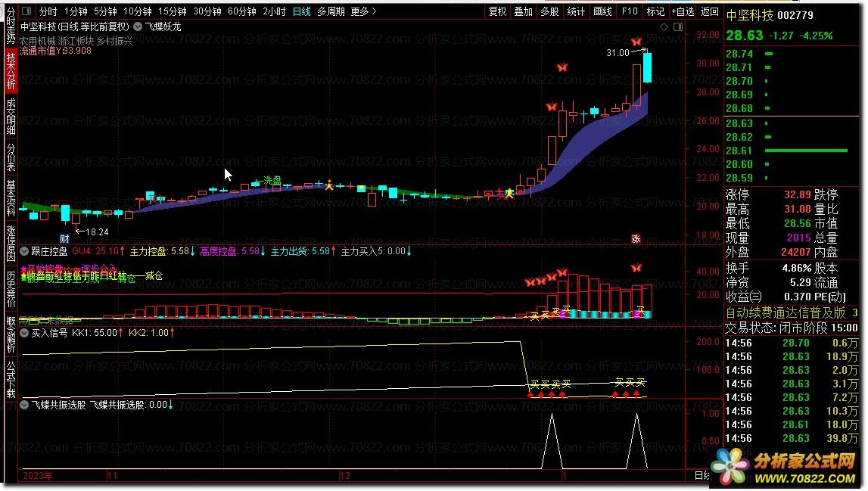Expand the 更多 periods menu
This screenshot has width=868, height=491.
point(363,11)
